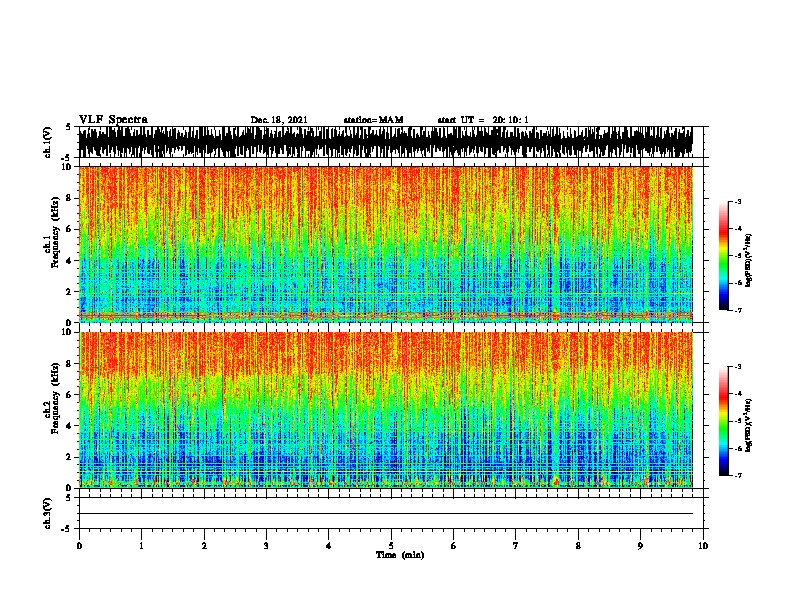Click time axis tick label "4"
This screenshot has height=612, width=792.
[x=329, y=546]
